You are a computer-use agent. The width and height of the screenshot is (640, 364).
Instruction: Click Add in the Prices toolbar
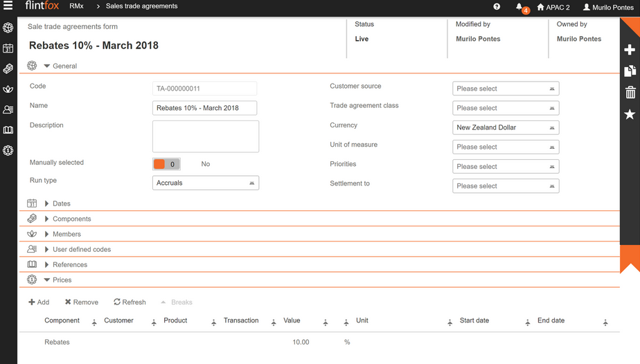[x=39, y=302]
